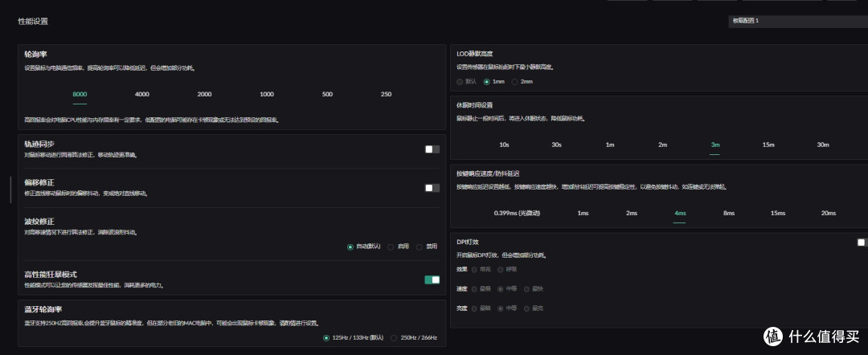Select 2ms debounce delay
The height and width of the screenshot is (355, 868).
(x=632, y=214)
